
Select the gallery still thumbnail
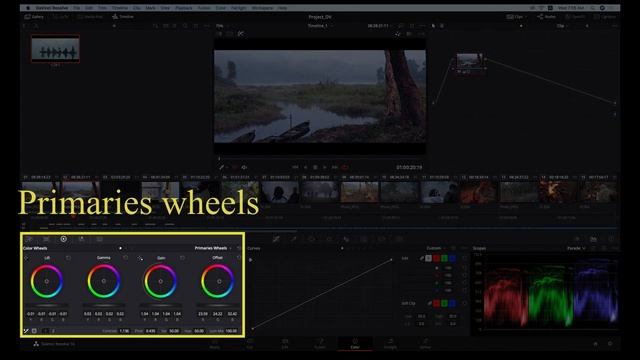coord(56,49)
